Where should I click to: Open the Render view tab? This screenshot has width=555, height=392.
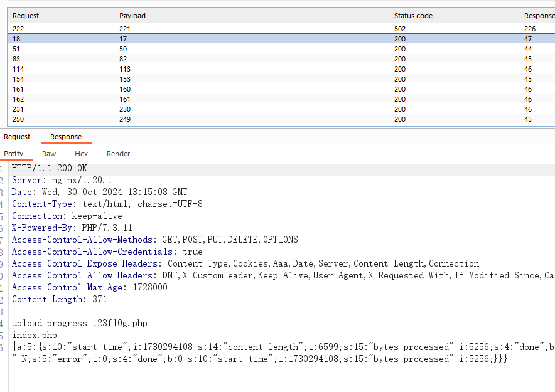click(x=119, y=154)
